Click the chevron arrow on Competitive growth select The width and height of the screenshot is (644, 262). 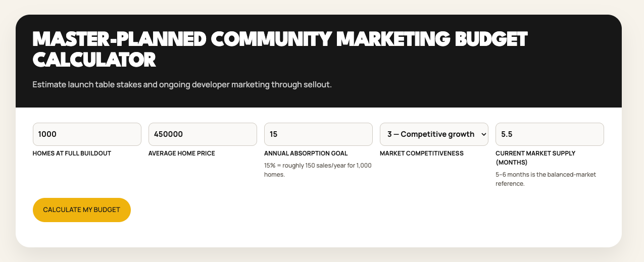coord(483,134)
